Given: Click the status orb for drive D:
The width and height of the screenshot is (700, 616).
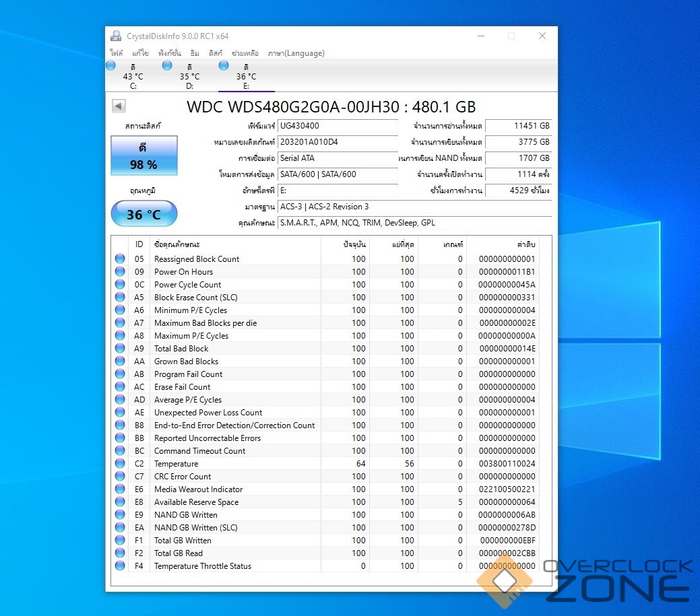Looking at the screenshot, I should (167, 65).
